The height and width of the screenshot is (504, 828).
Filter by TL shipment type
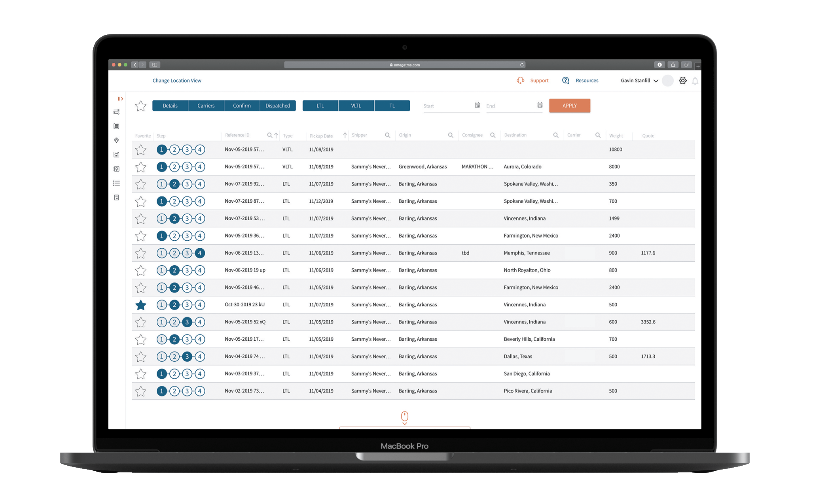pos(392,106)
